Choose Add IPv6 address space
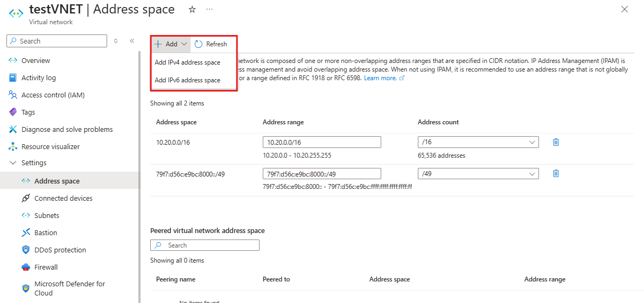Image resolution: width=644 pixels, height=303 pixels. (x=187, y=80)
